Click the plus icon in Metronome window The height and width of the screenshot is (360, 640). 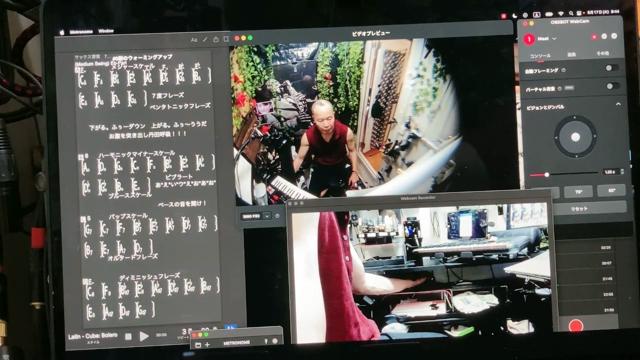click(207, 345)
